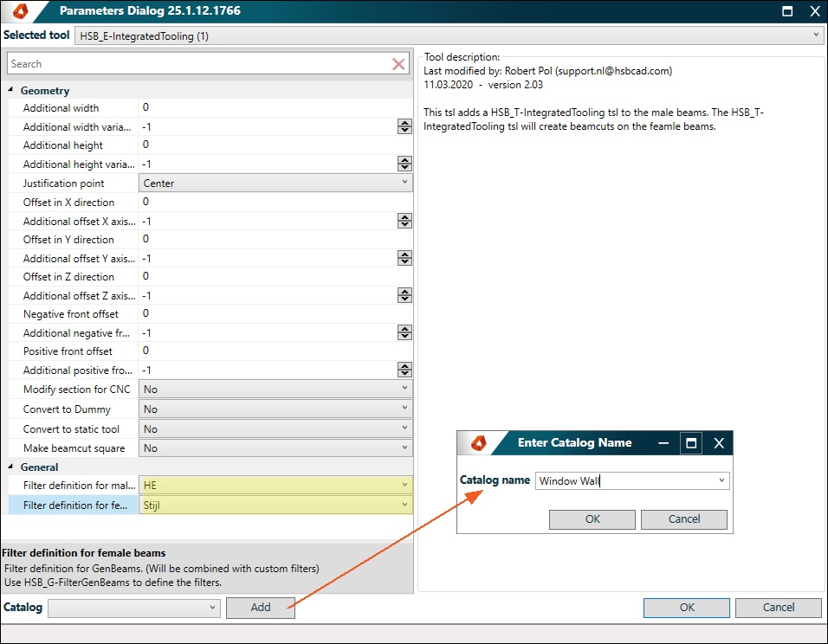The width and height of the screenshot is (828, 644).
Task: Edit Offset in X direction value
Action: (275, 202)
